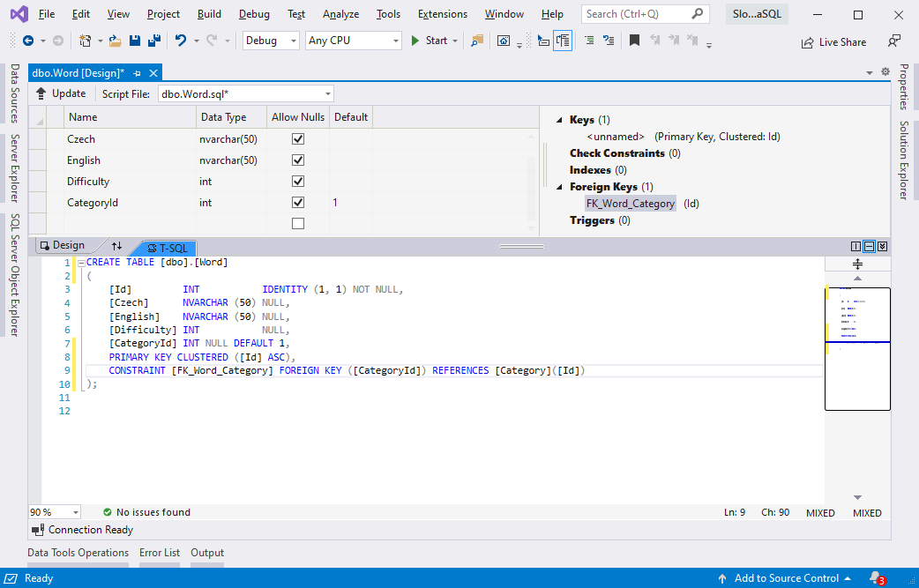Click the search magnifier icon
The height and width of the screenshot is (588, 919).
click(x=697, y=13)
